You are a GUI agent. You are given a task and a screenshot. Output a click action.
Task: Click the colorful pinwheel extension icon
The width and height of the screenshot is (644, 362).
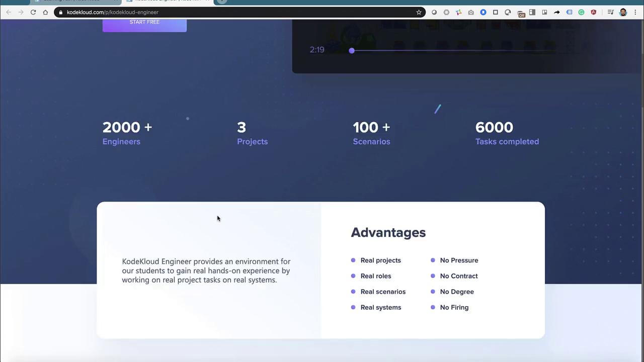click(x=458, y=12)
